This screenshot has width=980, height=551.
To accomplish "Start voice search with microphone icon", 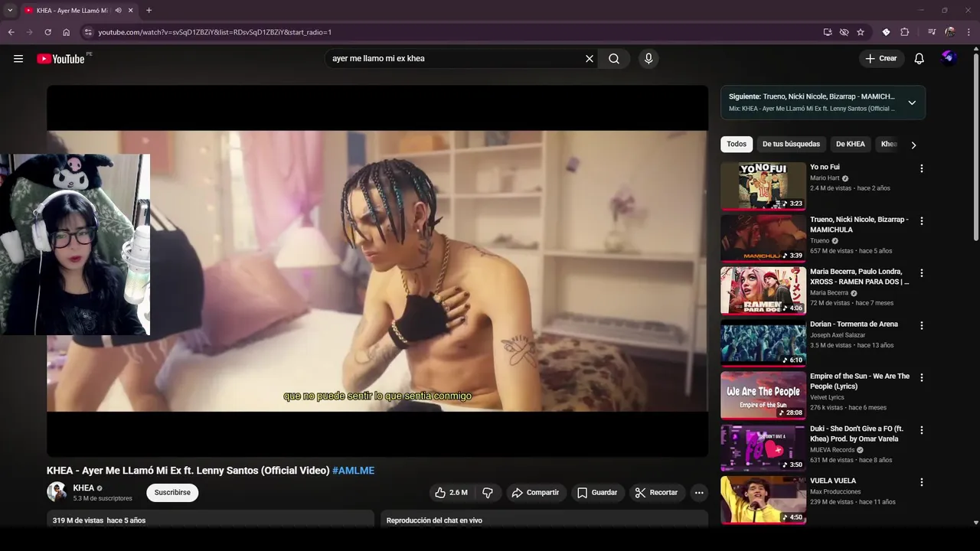I will [x=648, y=59].
